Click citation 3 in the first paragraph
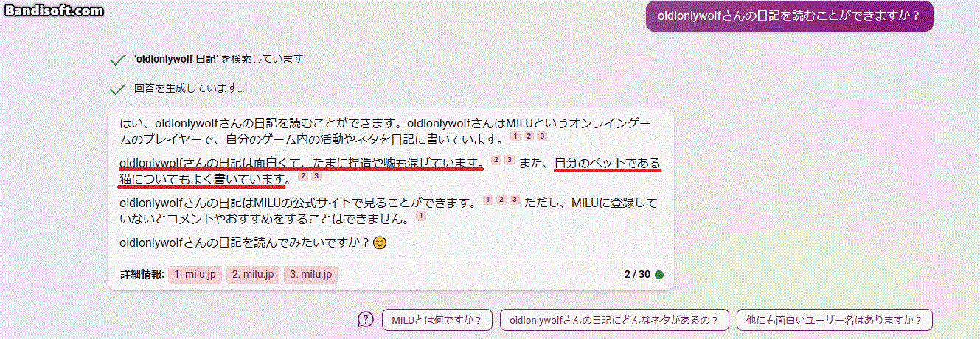This screenshot has height=339, width=980. 541,136
